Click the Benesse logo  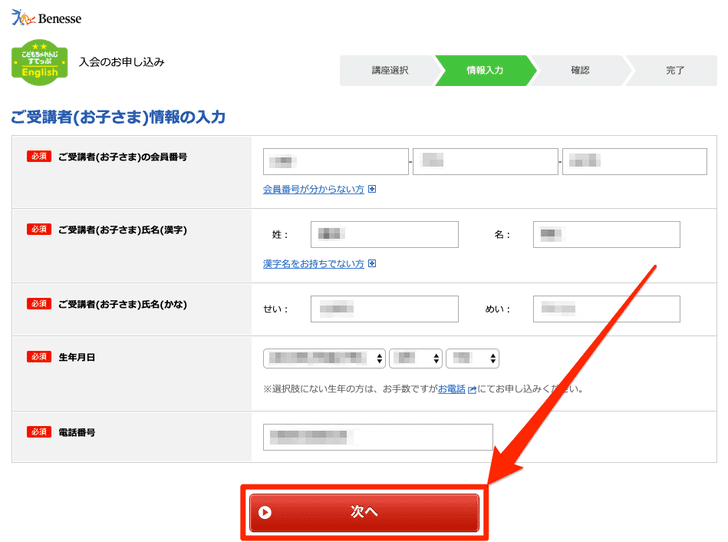click(46, 18)
